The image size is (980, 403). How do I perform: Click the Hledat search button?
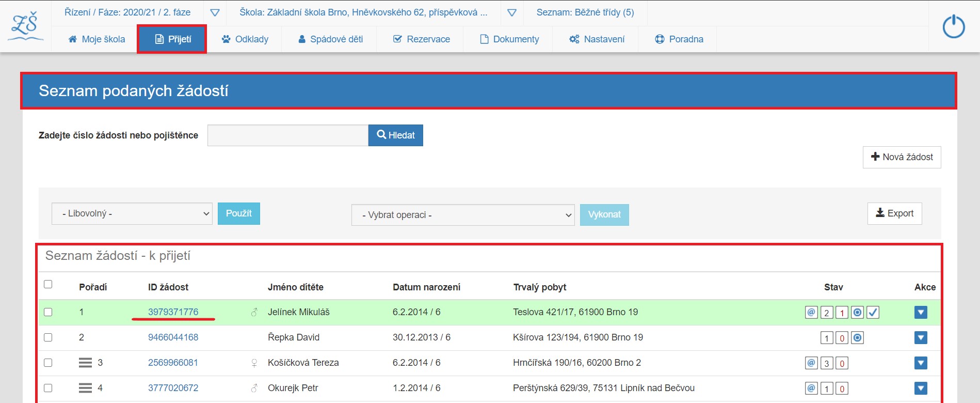[396, 135]
